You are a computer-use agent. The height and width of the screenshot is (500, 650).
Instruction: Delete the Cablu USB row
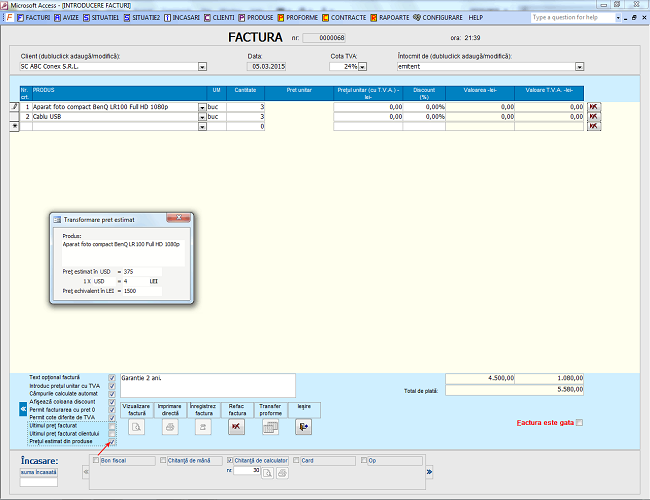(x=594, y=117)
